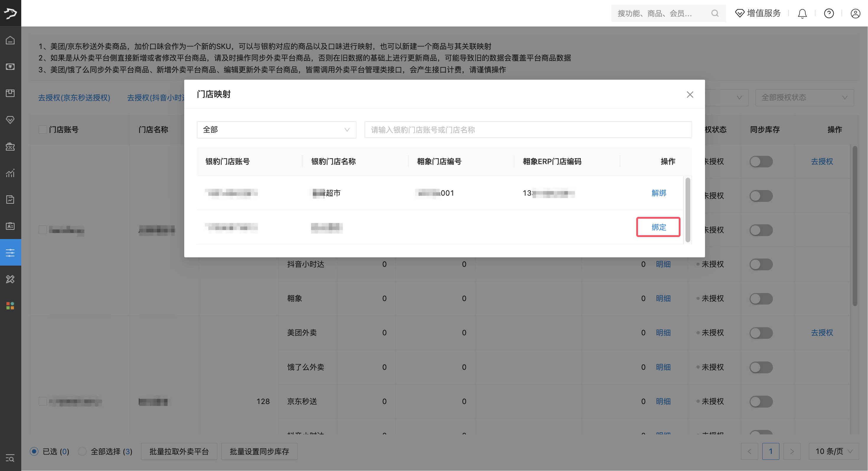The width and height of the screenshot is (868, 471).
Task: Click the help question mark icon
Action: pyautogui.click(x=829, y=14)
